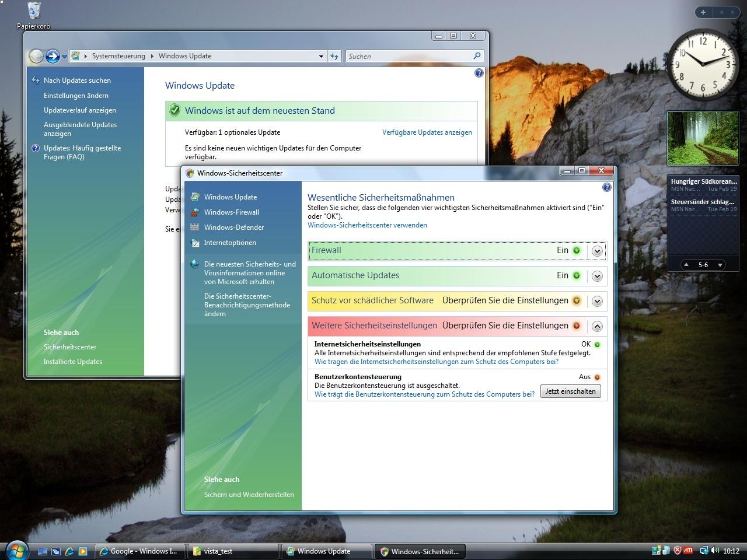Screen dimensions: 747x560
Task: Click the ATI Catalyst tray icon
Action: 689,550
